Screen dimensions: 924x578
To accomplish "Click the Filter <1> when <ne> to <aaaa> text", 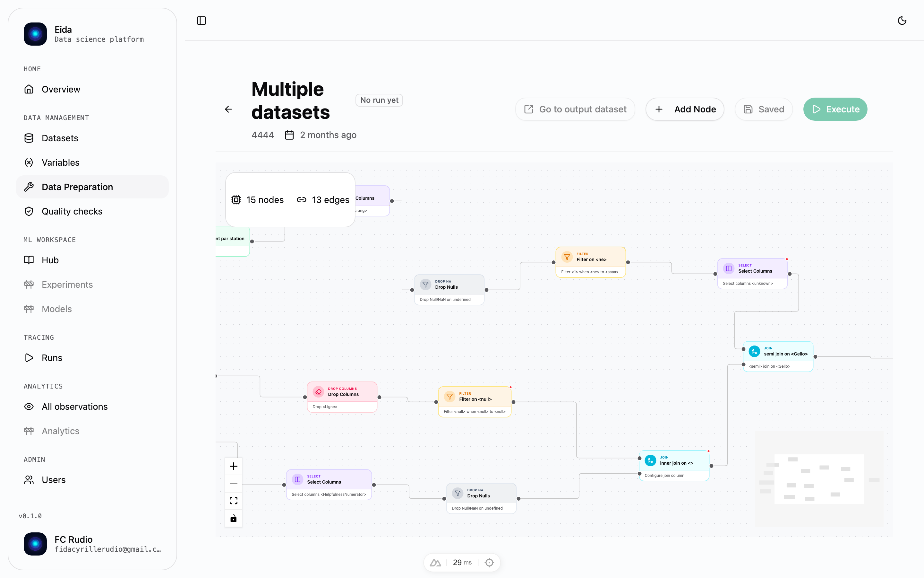I will point(589,272).
